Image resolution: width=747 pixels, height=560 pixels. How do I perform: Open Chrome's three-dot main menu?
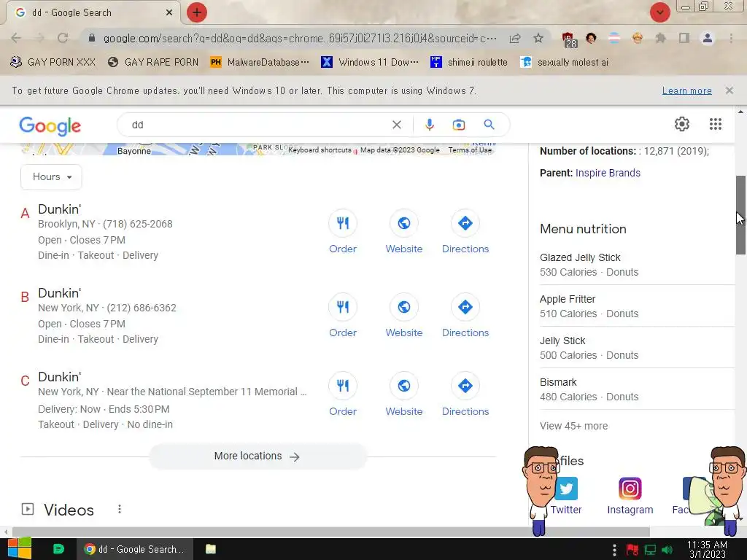[731, 38]
